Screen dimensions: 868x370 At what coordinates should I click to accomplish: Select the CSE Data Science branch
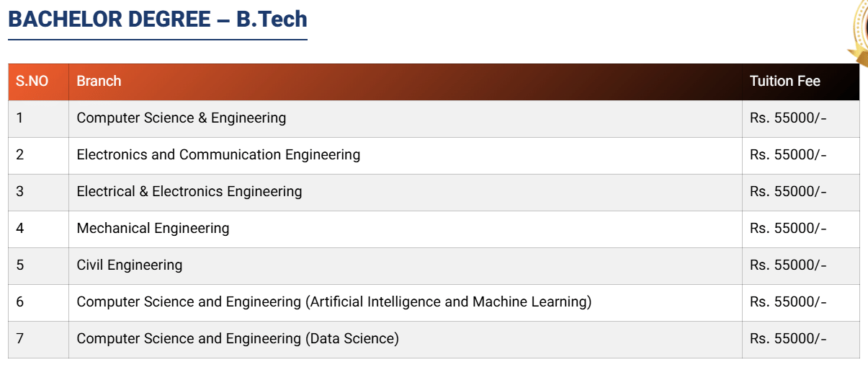coord(238,339)
